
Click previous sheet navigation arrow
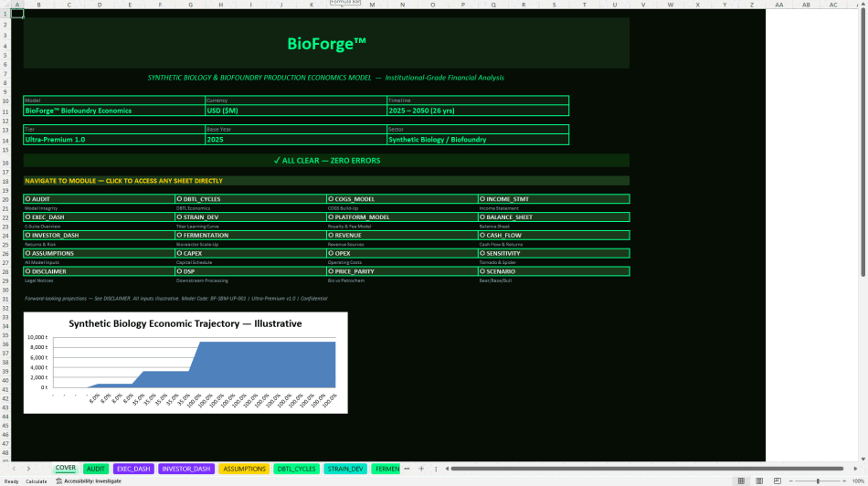coord(14,469)
